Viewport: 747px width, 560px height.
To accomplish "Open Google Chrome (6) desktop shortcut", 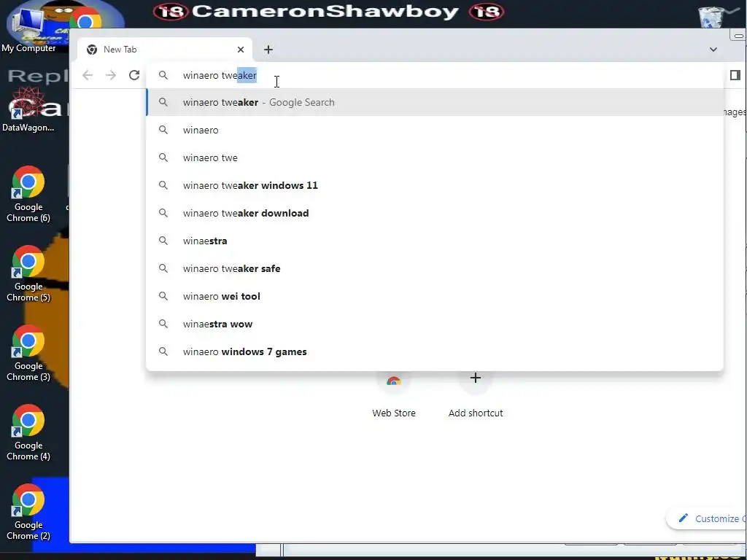I will click(x=28, y=194).
